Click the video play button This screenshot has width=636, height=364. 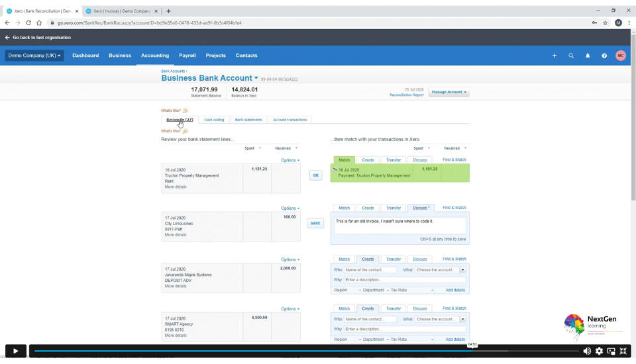pyautogui.click(x=16, y=351)
